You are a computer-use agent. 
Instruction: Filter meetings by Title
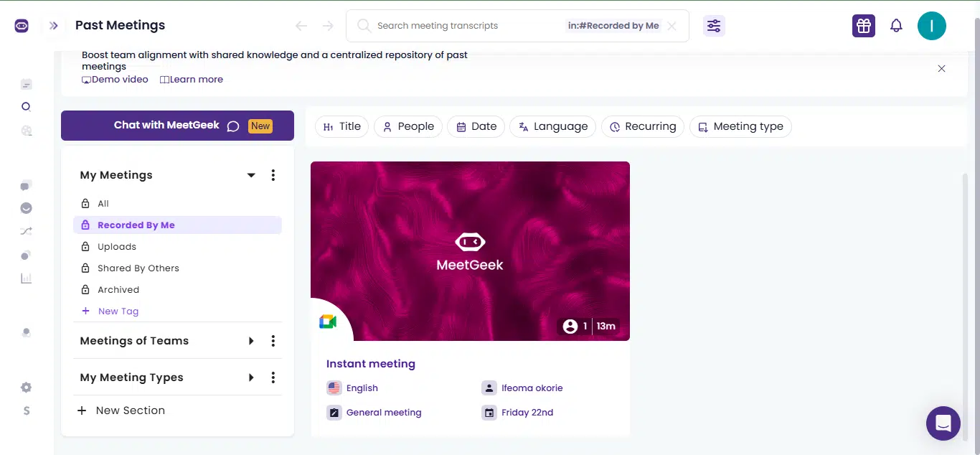tap(342, 127)
